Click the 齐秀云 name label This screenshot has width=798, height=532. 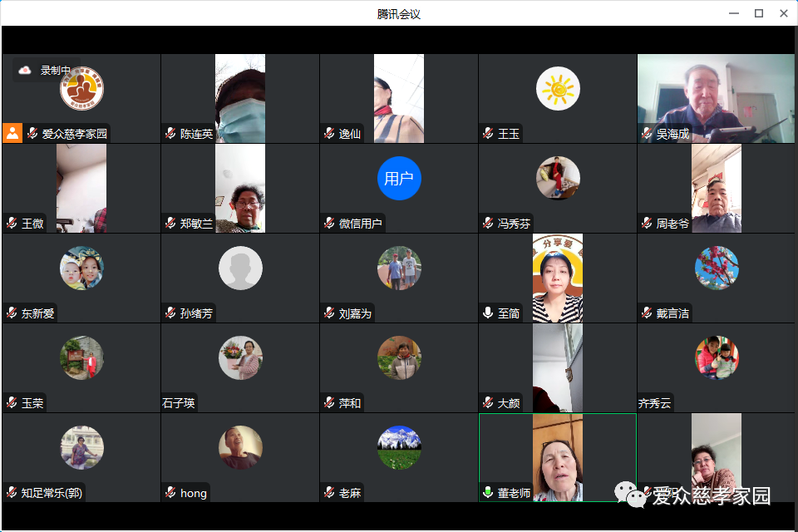click(654, 403)
